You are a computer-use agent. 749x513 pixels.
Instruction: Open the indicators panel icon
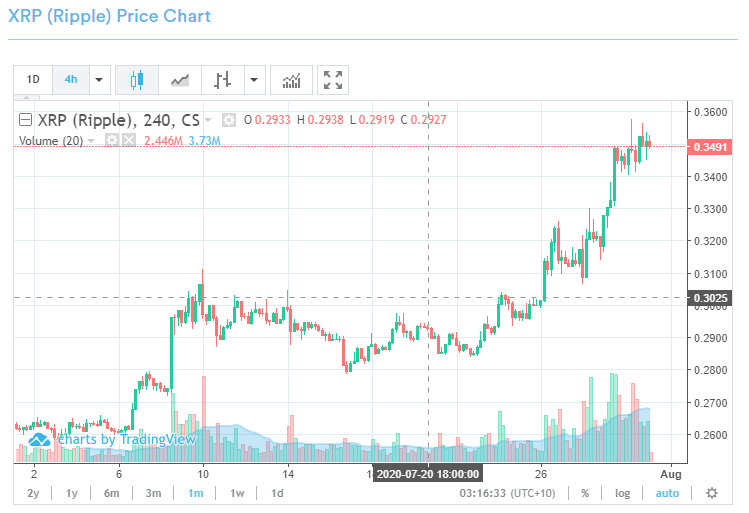tap(291, 80)
